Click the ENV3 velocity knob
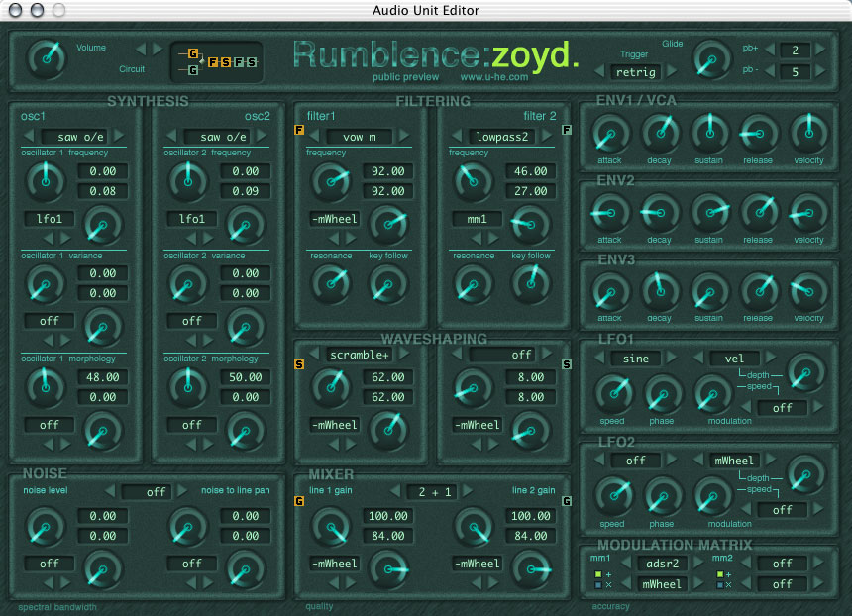Viewport: 852px width, 616px height. (x=809, y=292)
